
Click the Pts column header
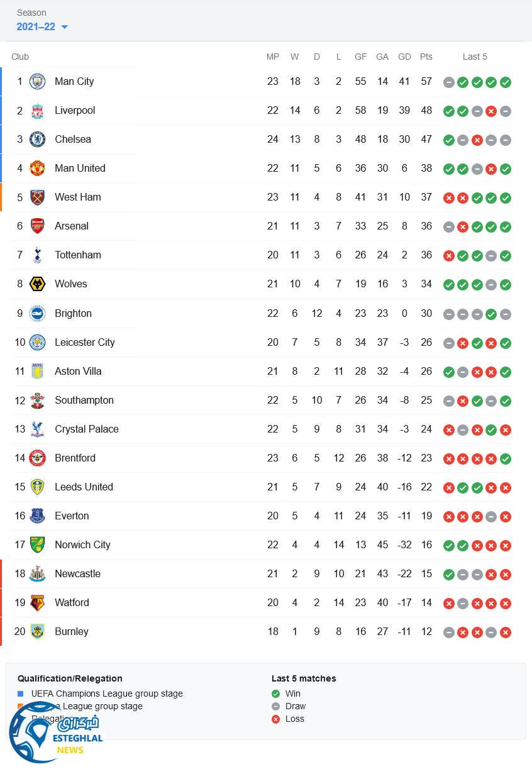click(x=426, y=57)
